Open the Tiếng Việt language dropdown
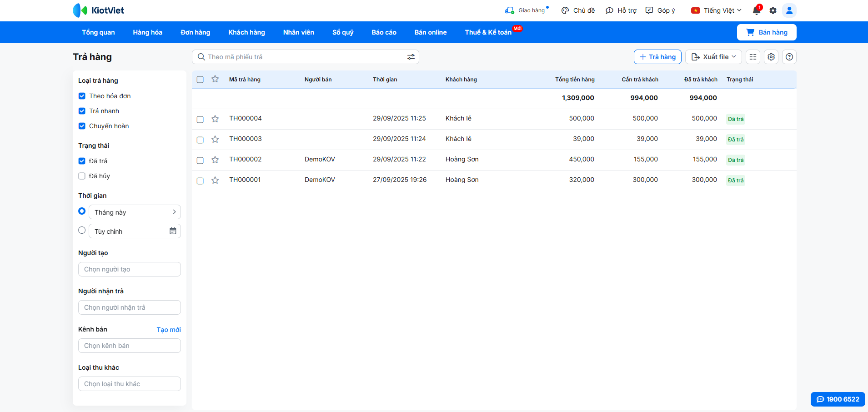This screenshot has height=412, width=868. [717, 10]
